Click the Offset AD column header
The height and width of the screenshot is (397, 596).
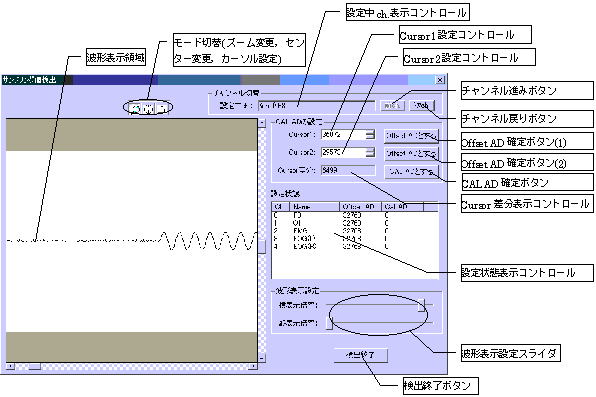pos(360,206)
